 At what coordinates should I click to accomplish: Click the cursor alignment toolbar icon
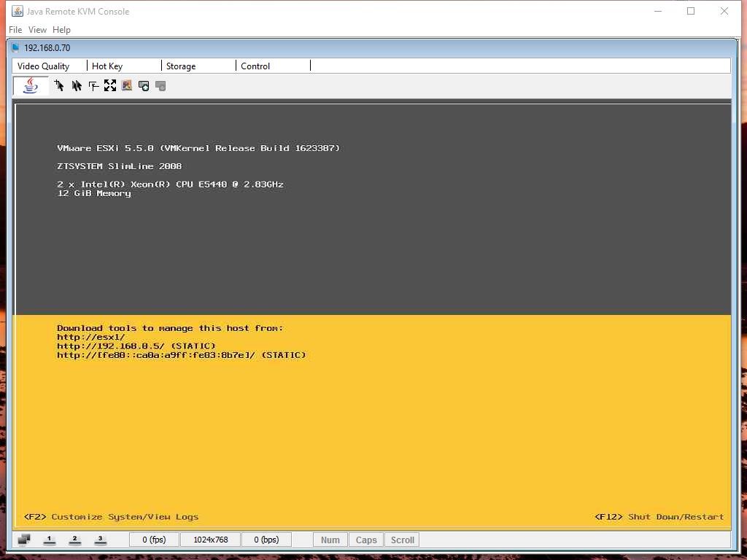click(93, 85)
